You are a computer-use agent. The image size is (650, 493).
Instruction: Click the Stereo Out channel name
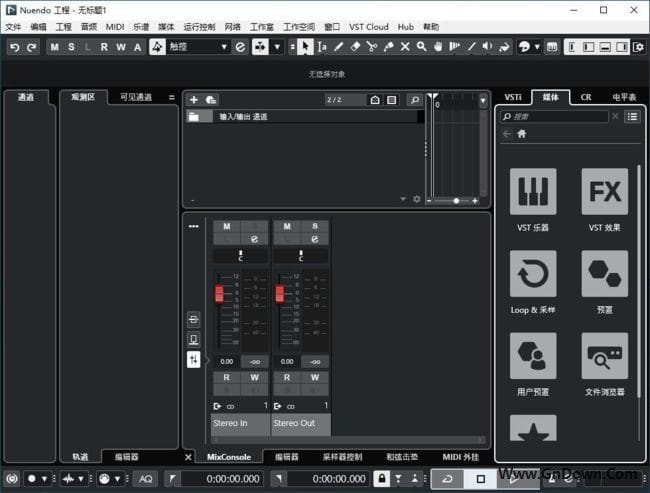(x=301, y=423)
